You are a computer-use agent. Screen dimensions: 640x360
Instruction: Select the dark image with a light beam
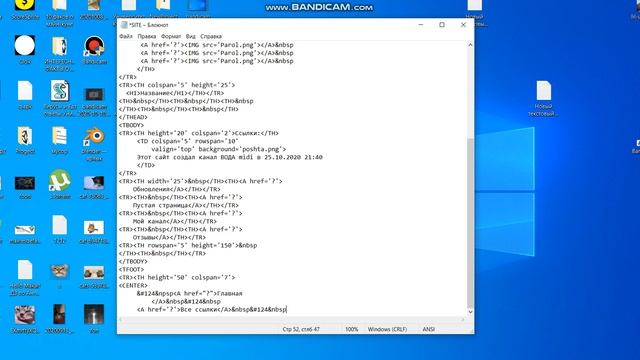click(x=94, y=315)
